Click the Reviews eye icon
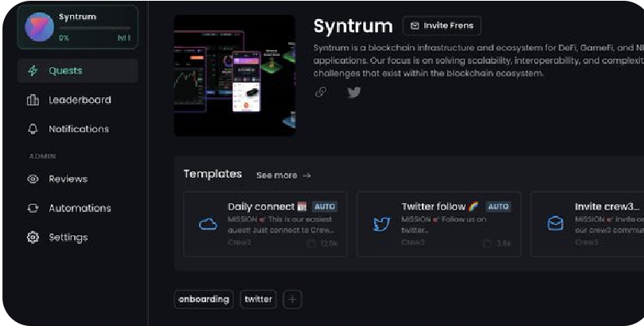644x326 pixels. tap(33, 179)
